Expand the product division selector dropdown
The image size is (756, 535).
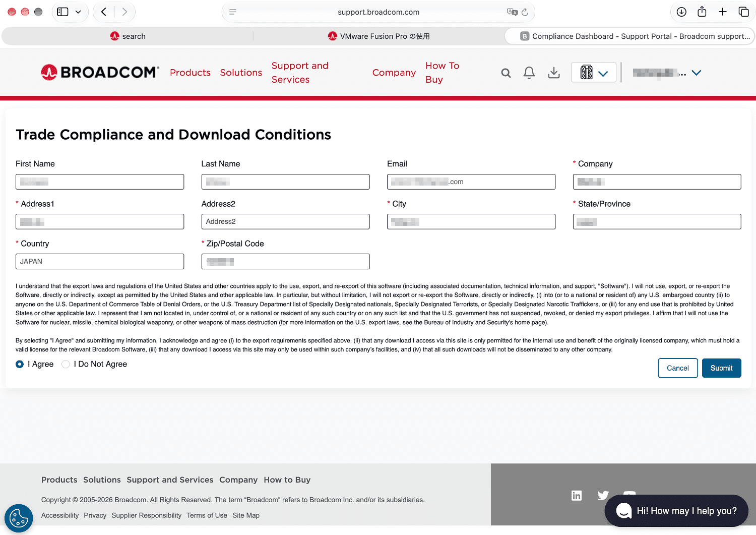[x=594, y=73]
